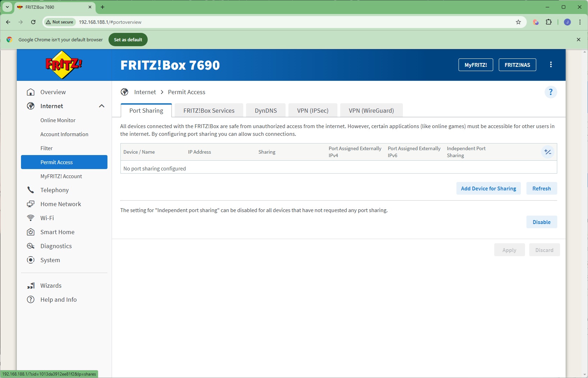Open the Chrome three-dot menu
Screen dimensions: 588x378
click(580, 22)
